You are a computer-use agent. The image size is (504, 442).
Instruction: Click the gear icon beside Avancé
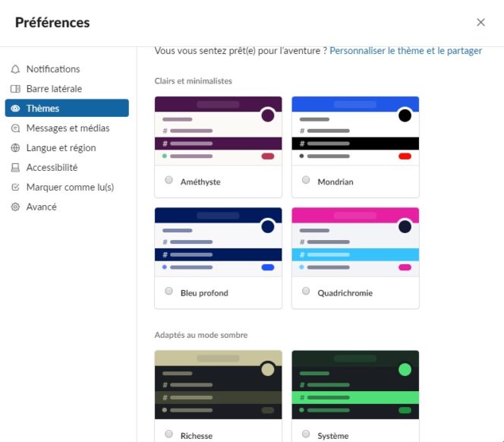click(x=15, y=207)
